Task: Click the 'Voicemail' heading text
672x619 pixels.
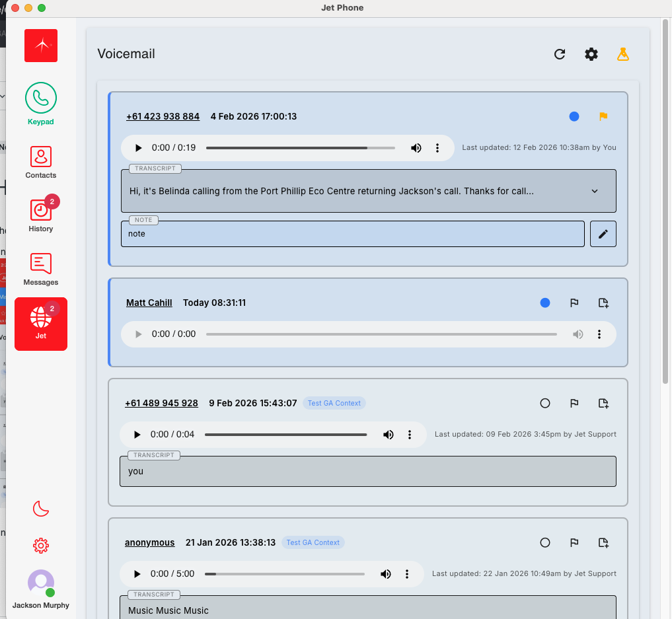Action: (126, 54)
